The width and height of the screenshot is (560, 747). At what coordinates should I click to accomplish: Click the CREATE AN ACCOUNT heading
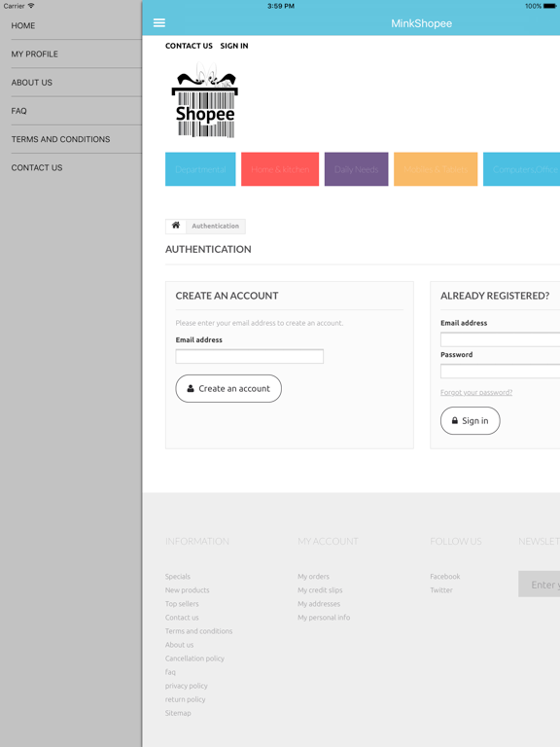coord(227,296)
